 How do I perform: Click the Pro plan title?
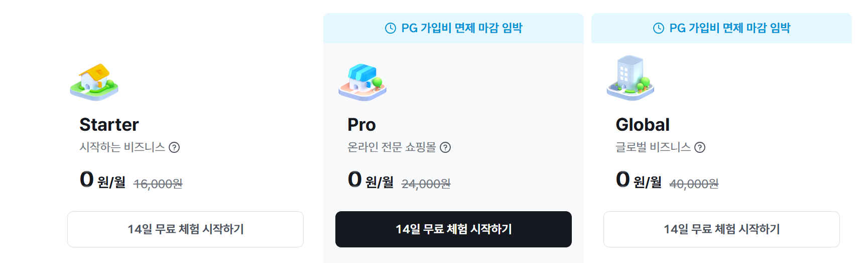tap(361, 125)
